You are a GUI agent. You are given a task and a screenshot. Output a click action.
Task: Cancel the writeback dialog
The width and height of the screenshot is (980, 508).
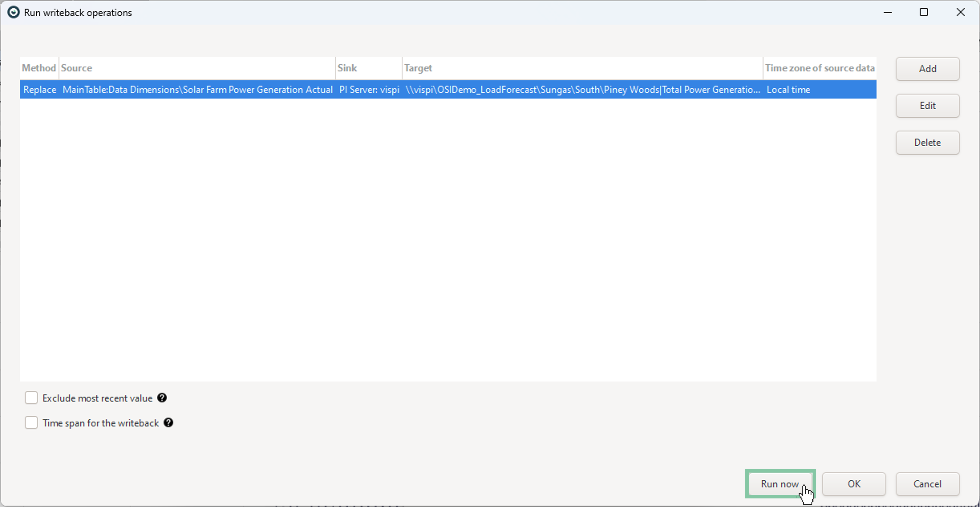927,484
